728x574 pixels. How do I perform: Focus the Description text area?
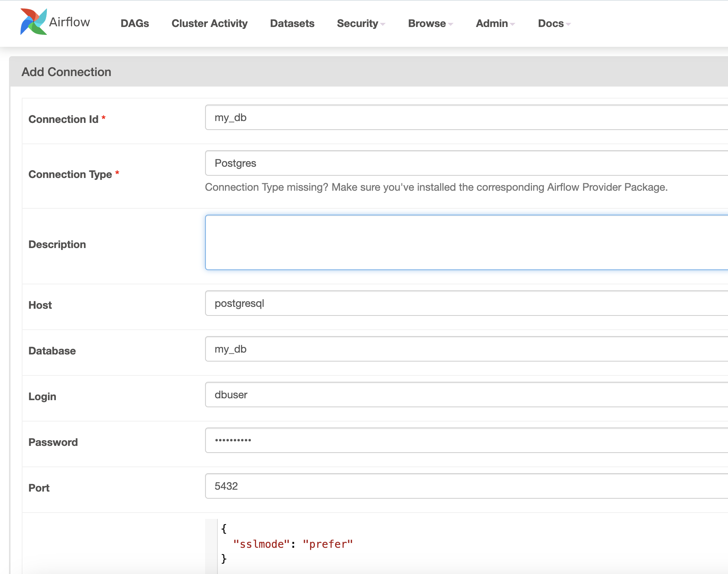[x=466, y=242]
